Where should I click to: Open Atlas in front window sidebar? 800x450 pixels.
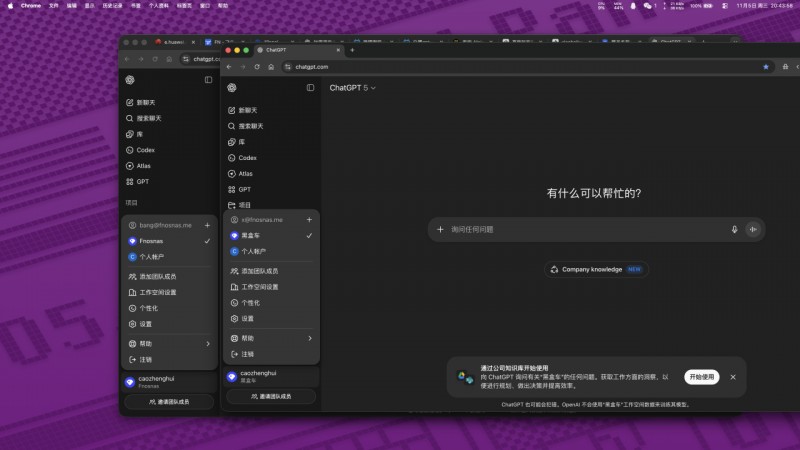[x=271, y=173]
